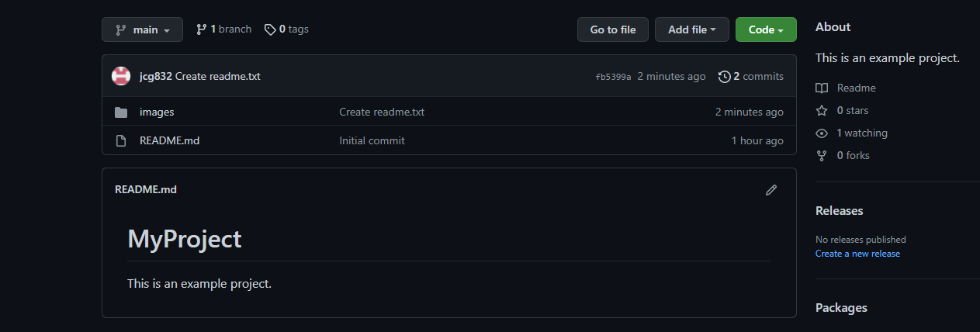The image size is (980, 332).
Task: Click the branch icon beside 1 branch
Action: click(x=201, y=29)
